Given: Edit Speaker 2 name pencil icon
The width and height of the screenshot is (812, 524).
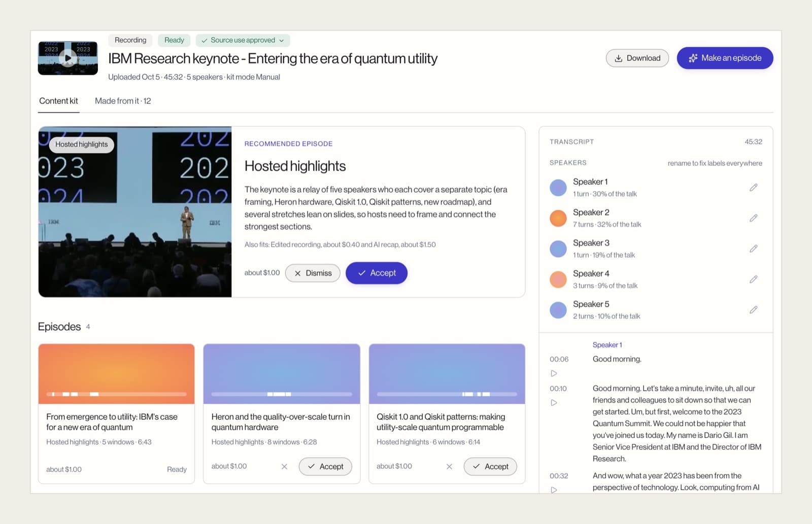Looking at the screenshot, I should pos(754,218).
